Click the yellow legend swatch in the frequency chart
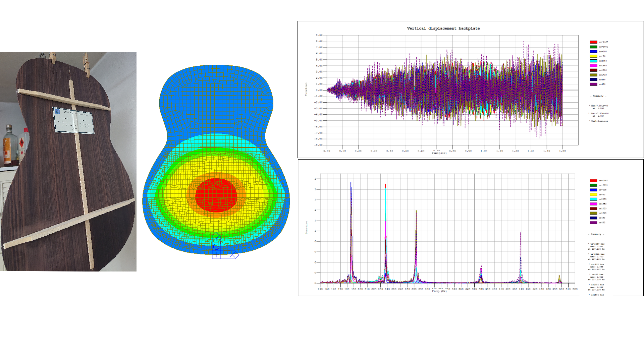644x362 pixels. point(593,195)
